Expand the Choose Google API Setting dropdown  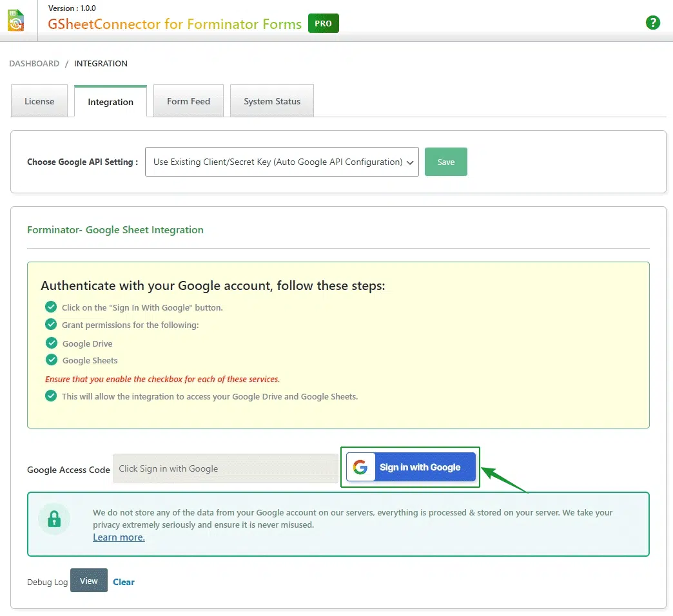[x=282, y=162]
